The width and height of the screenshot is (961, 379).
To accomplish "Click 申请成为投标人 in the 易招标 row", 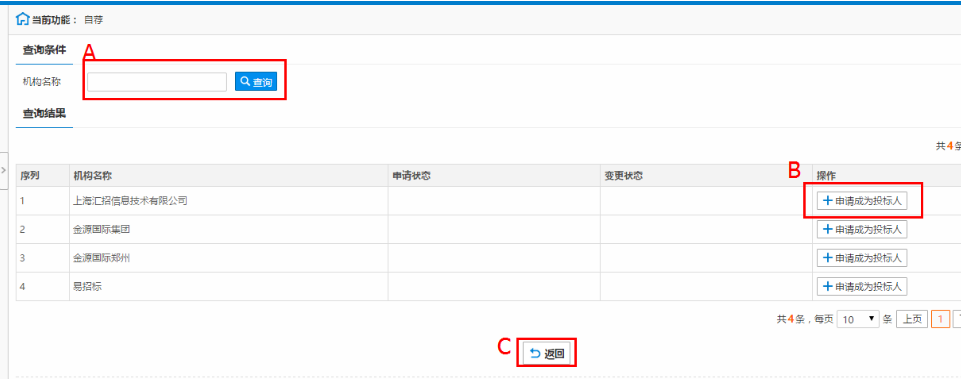I will coord(862,286).
